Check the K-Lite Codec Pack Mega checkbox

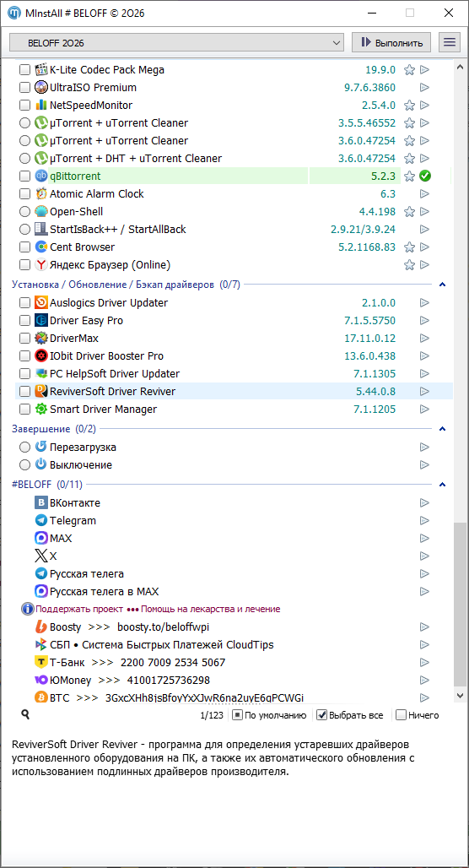click(x=25, y=70)
